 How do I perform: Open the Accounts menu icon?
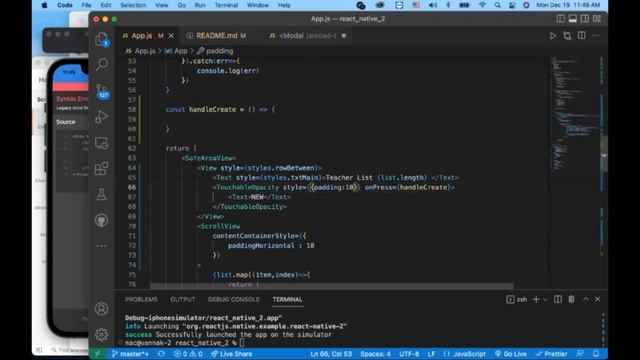(102, 309)
